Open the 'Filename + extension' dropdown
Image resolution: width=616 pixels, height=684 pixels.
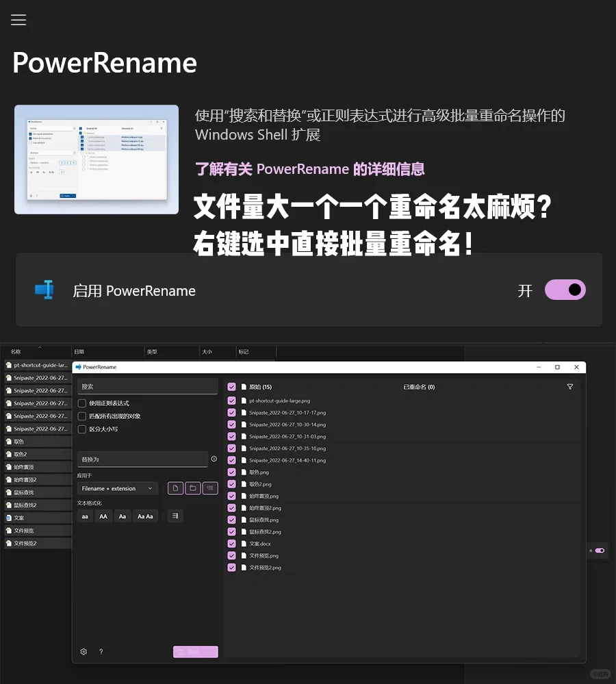pos(118,488)
